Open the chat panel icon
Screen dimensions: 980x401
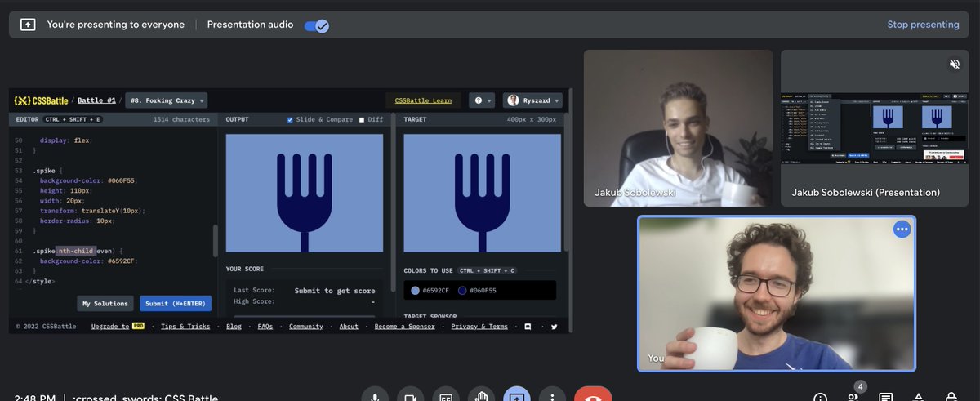click(x=885, y=398)
